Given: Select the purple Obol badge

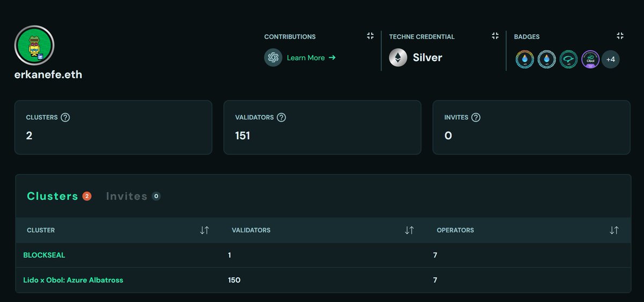Looking at the screenshot, I should pyautogui.click(x=590, y=59).
